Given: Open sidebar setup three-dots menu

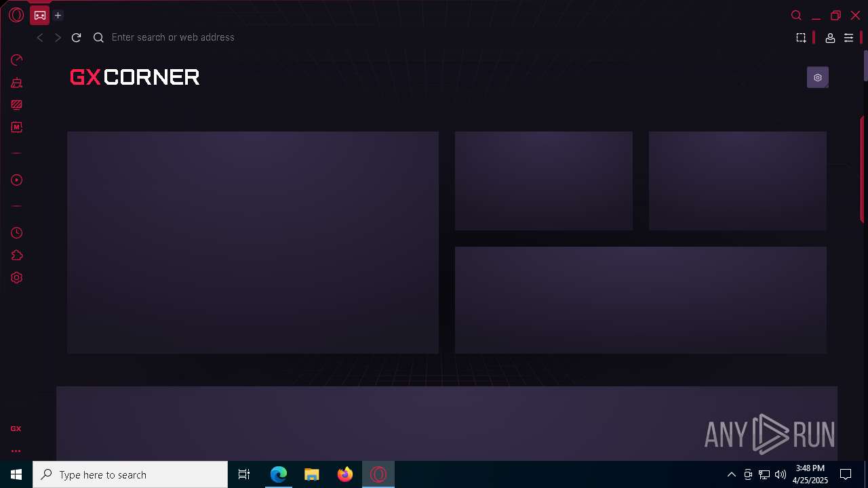Looking at the screenshot, I should tap(16, 451).
